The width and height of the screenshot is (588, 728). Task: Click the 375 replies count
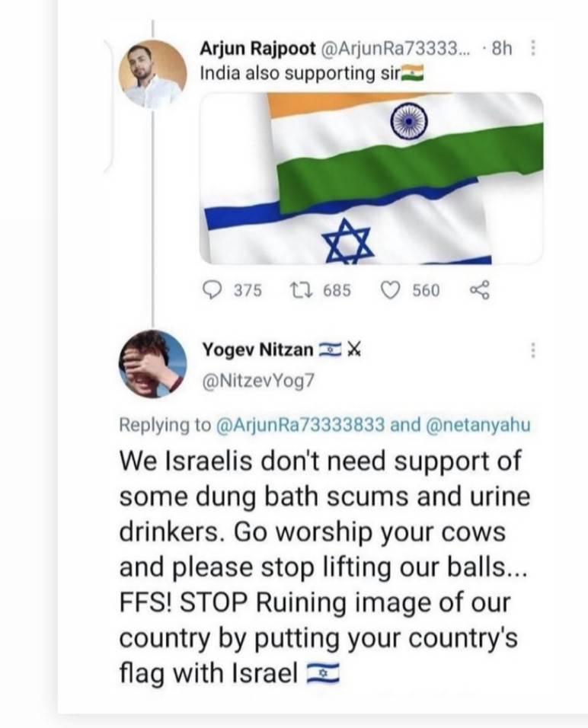[247, 290]
